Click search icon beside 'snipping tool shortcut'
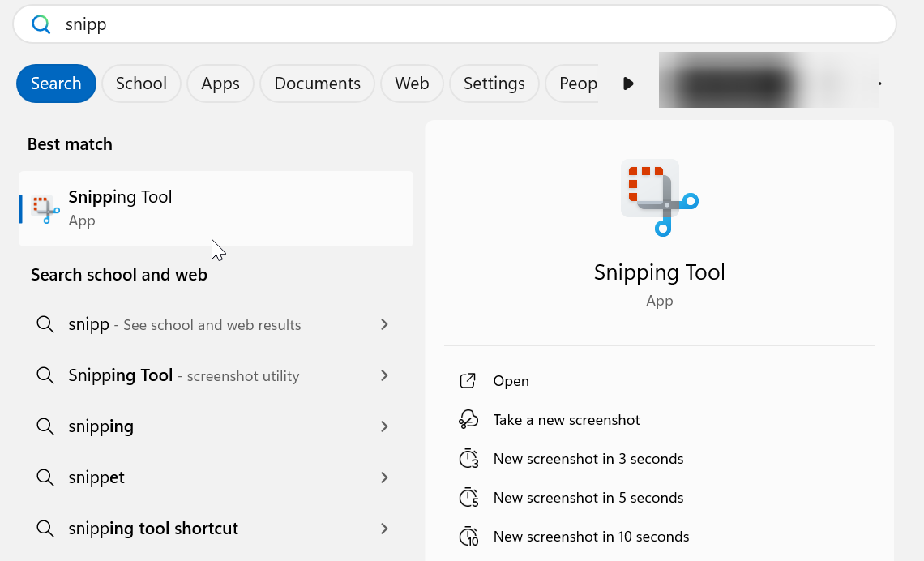The height and width of the screenshot is (561, 924). pyautogui.click(x=45, y=528)
